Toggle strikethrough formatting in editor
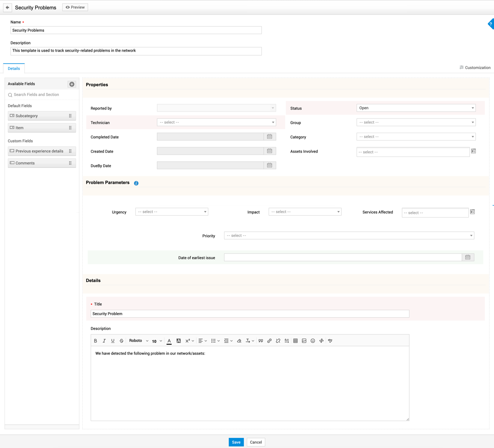 click(x=121, y=341)
